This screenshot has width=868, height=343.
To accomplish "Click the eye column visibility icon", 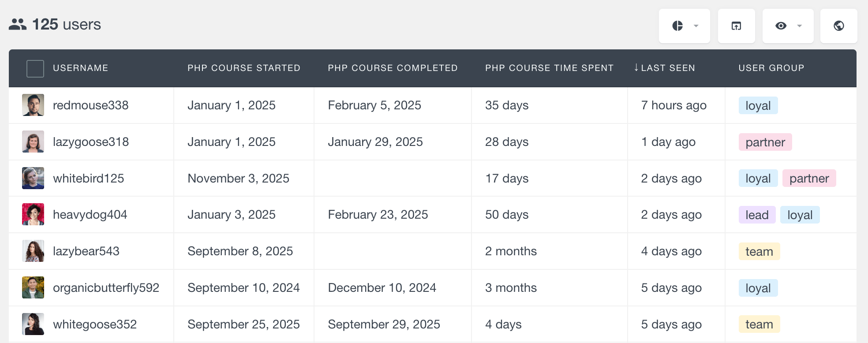I will tap(780, 26).
